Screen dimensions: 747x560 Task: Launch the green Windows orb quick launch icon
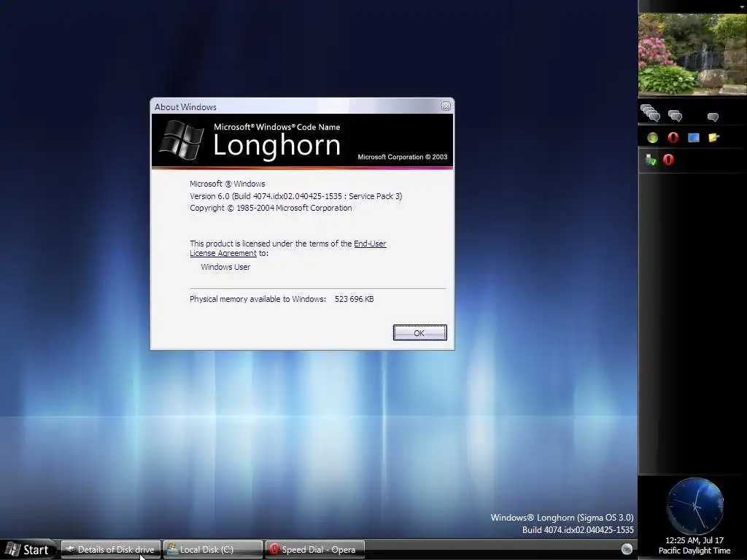coord(652,138)
